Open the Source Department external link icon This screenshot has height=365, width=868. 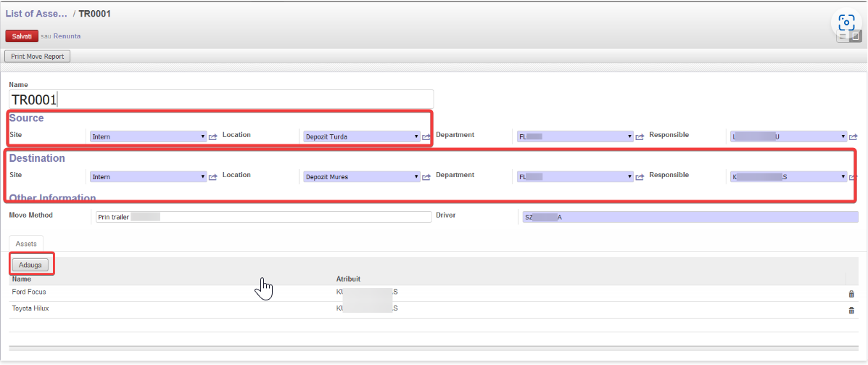tap(640, 136)
